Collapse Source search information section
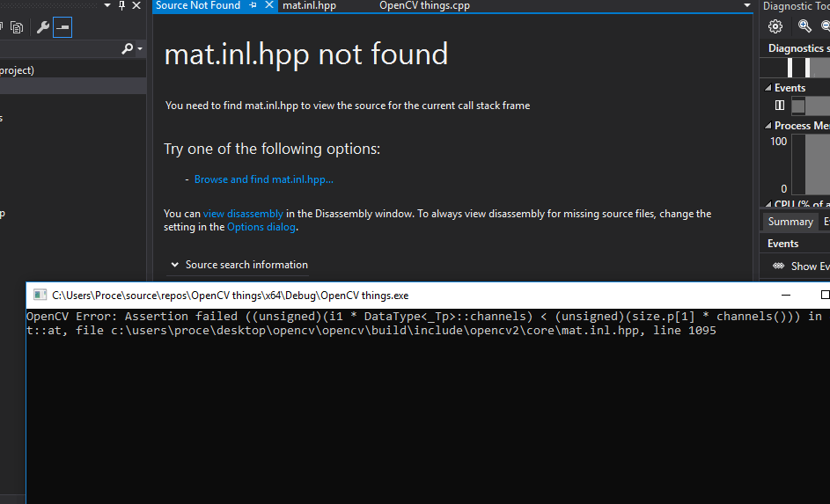830x504 pixels. [x=174, y=265]
